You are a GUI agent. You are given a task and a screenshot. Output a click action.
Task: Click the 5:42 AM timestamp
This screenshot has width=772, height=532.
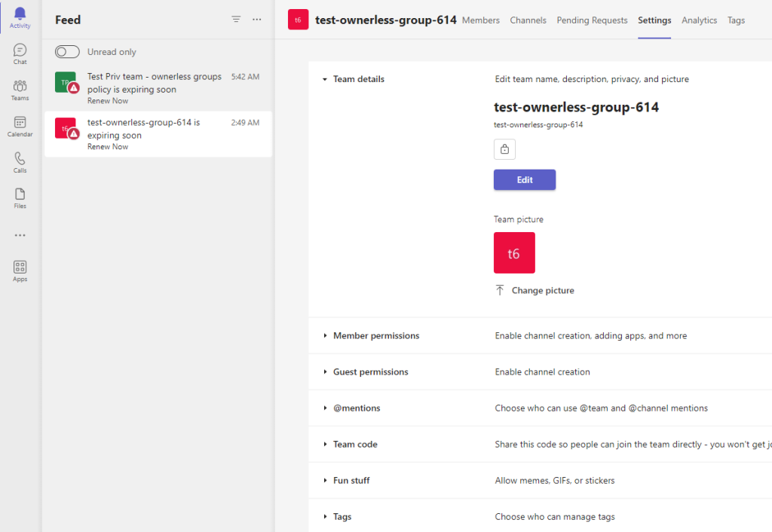(x=245, y=77)
